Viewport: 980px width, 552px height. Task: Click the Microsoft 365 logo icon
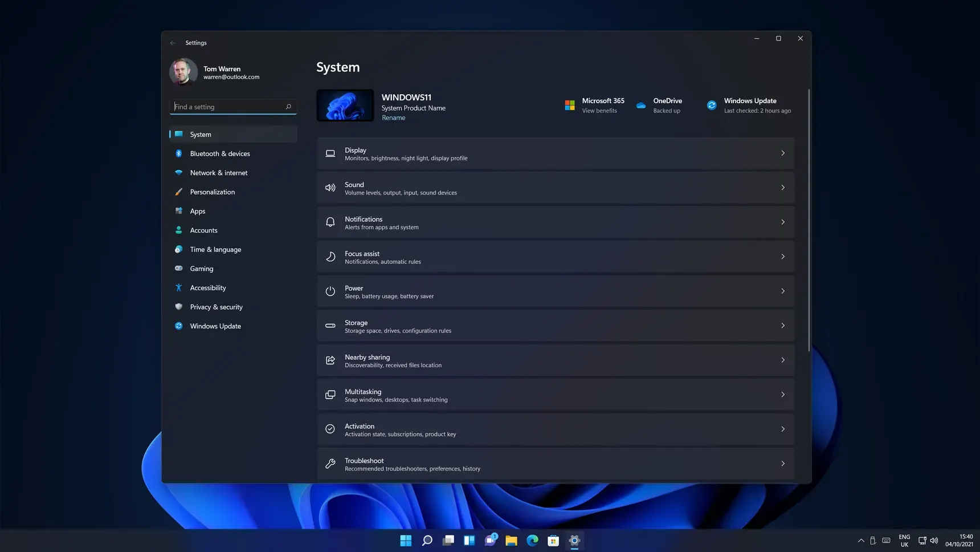tap(569, 105)
